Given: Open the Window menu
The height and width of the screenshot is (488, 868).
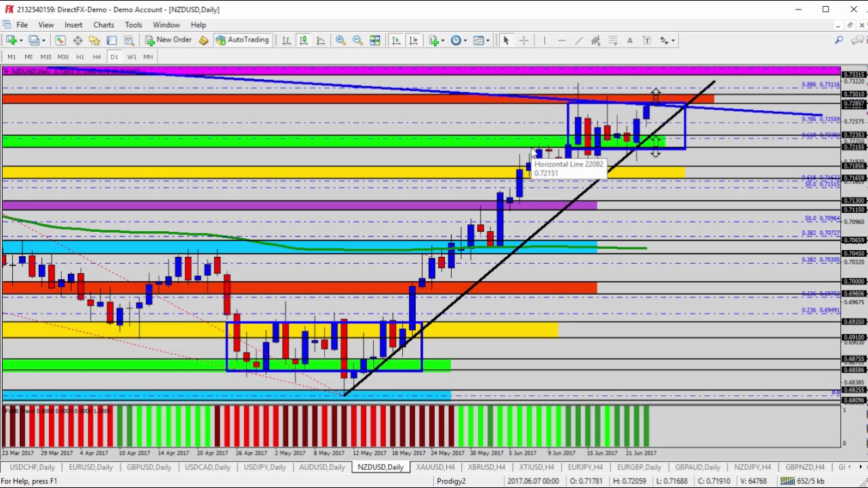Looking at the screenshot, I should 166,25.
